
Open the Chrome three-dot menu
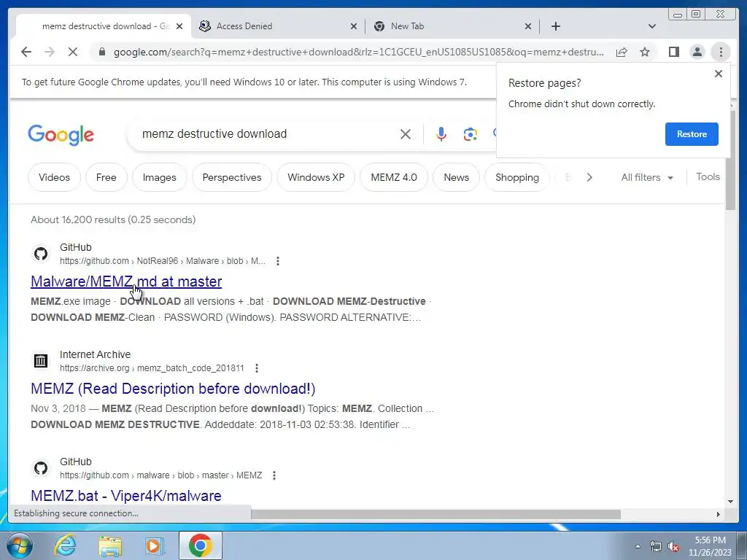tap(721, 52)
